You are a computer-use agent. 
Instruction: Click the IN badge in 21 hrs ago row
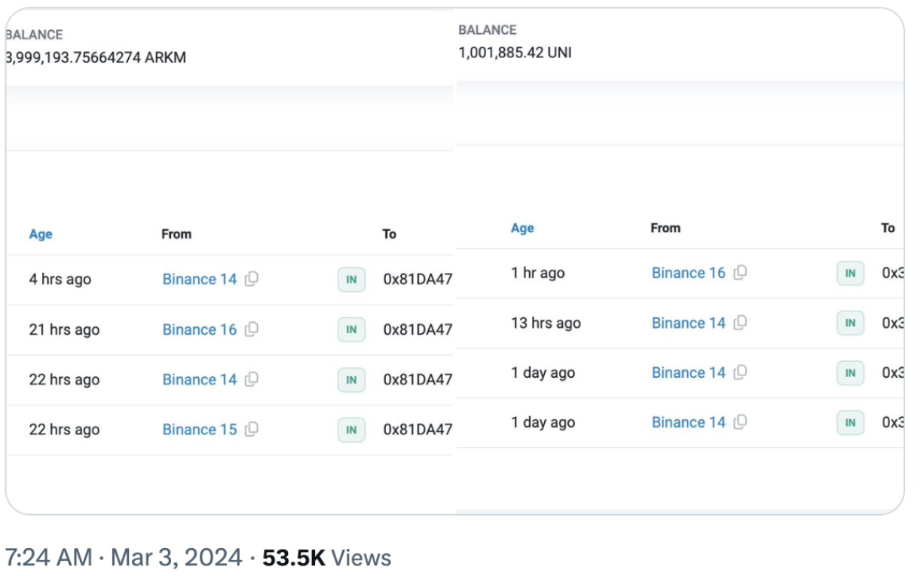pyautogui.click(x=351, y=329)
